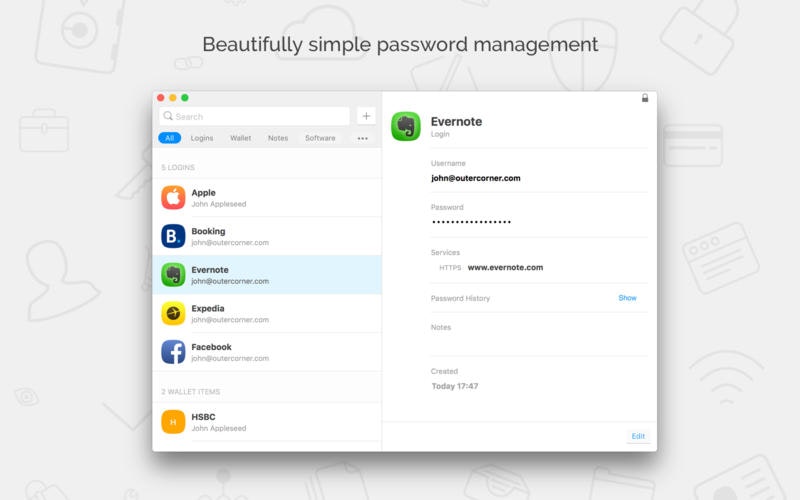Click the large Evernote icon in details
This screenshot has height=500, width=800.
pyautogui.click(x=406, y=126)
